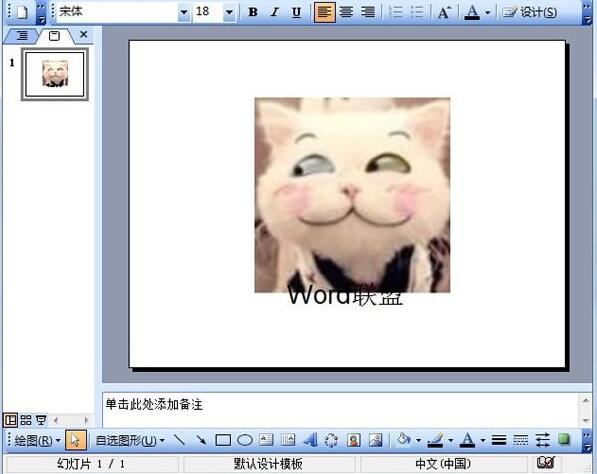
Task: Toggle underline formatting
Action: [x=296, y=13]
